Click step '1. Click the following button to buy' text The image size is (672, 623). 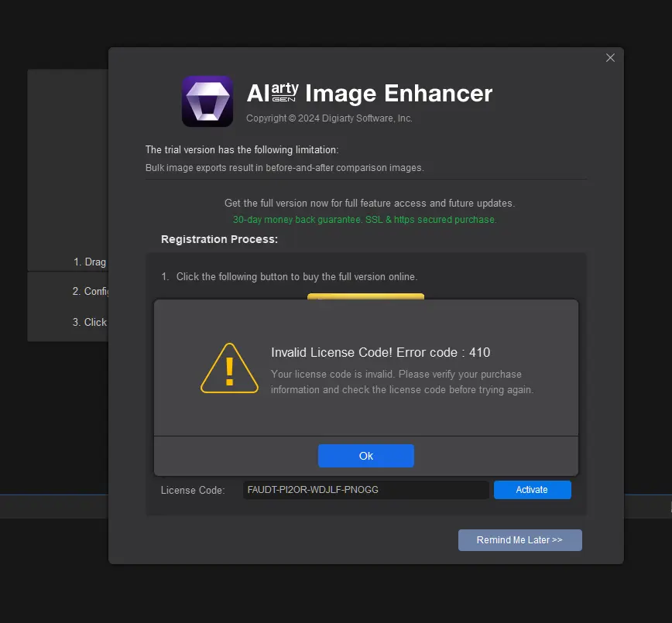click(290, 277)
